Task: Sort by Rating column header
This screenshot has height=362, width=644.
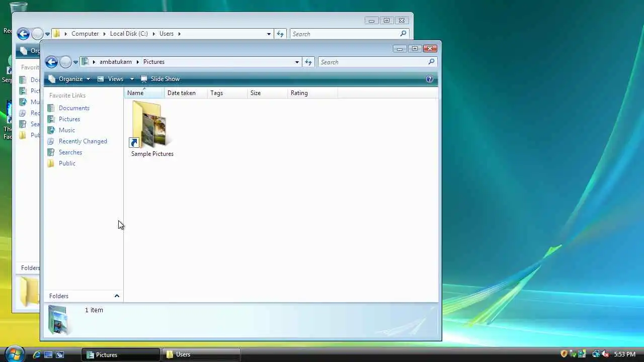Action: click(x=312, y=93)
